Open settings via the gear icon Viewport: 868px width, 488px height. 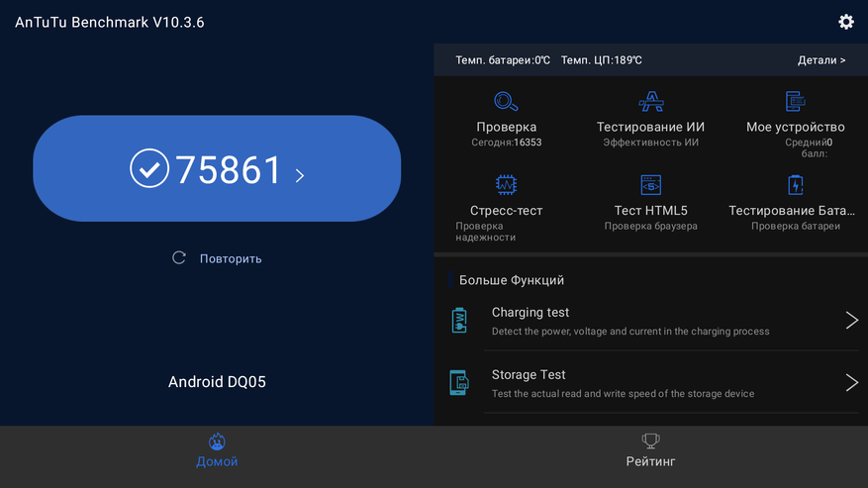[x=846, y=22]
